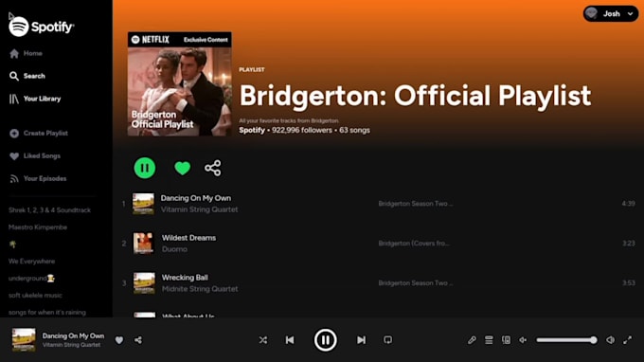Open connect to a device icon

pyautogui.click(x=506, y=340)
